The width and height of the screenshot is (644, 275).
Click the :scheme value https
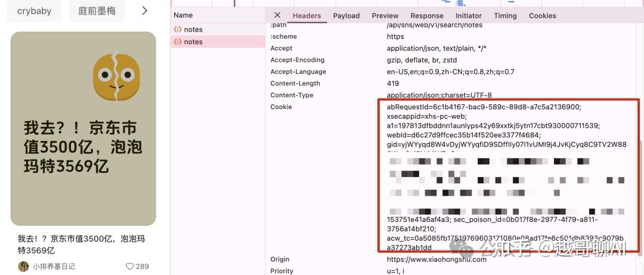pyautogui.click(x=395, y=36)
